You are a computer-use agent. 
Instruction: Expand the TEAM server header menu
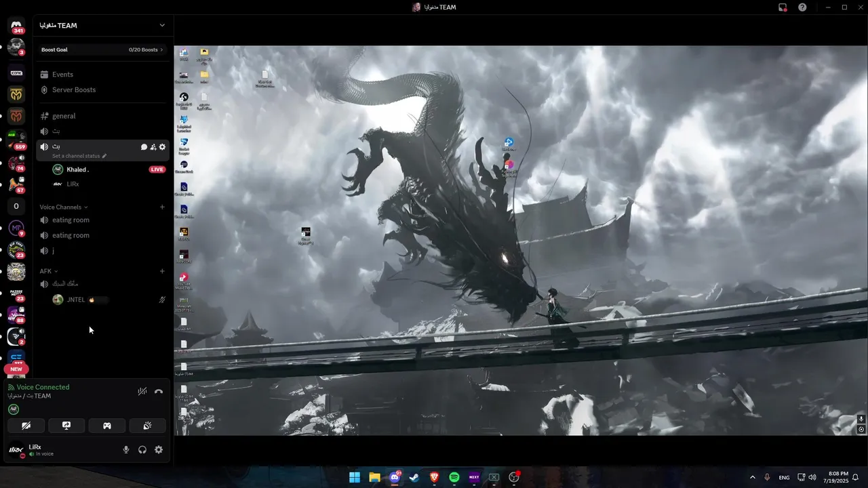click(162, 25)
